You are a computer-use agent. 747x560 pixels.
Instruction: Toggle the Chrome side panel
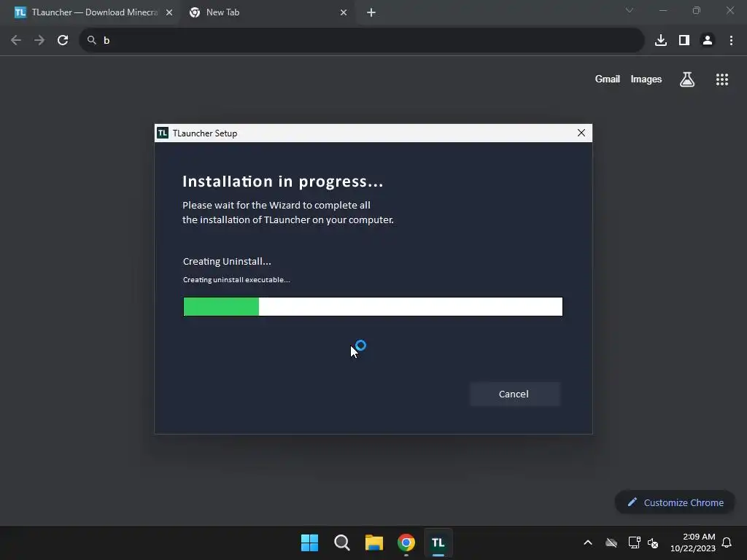tap(684, 40)
